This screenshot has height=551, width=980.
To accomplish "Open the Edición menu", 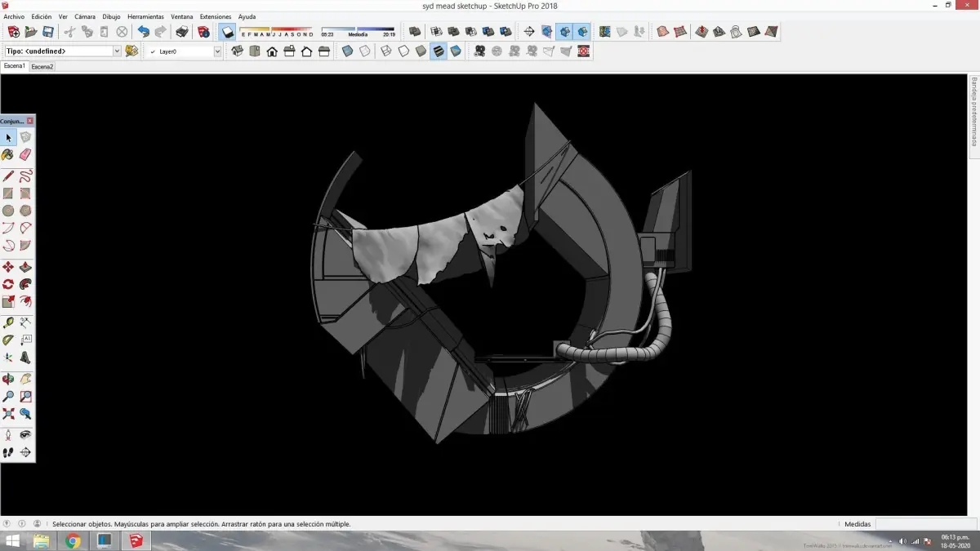I will coord(41,16).
